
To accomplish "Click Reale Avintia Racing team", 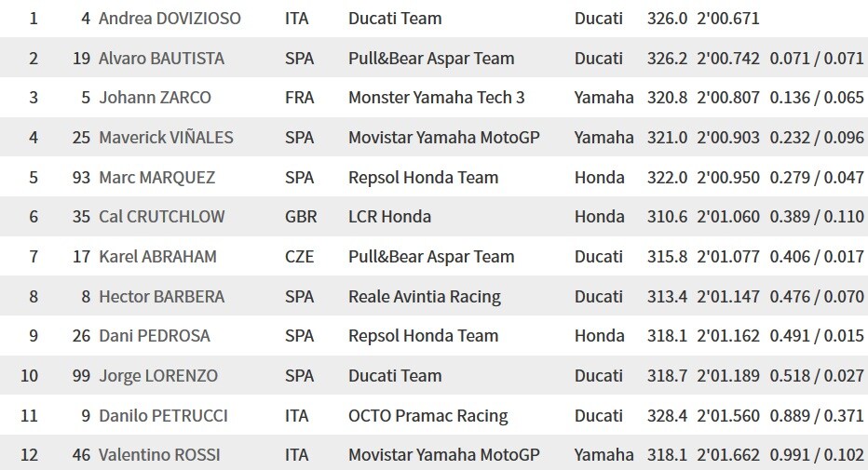I will coord(424,296).
